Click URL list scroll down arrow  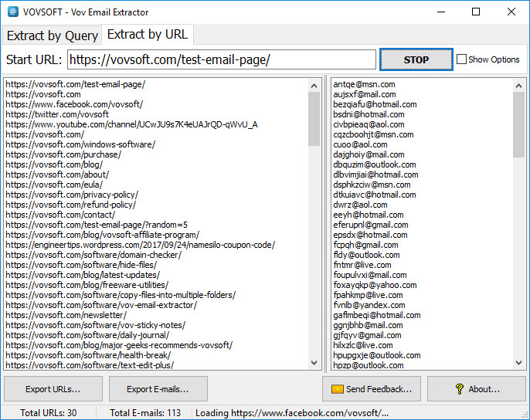click(314, 363)
